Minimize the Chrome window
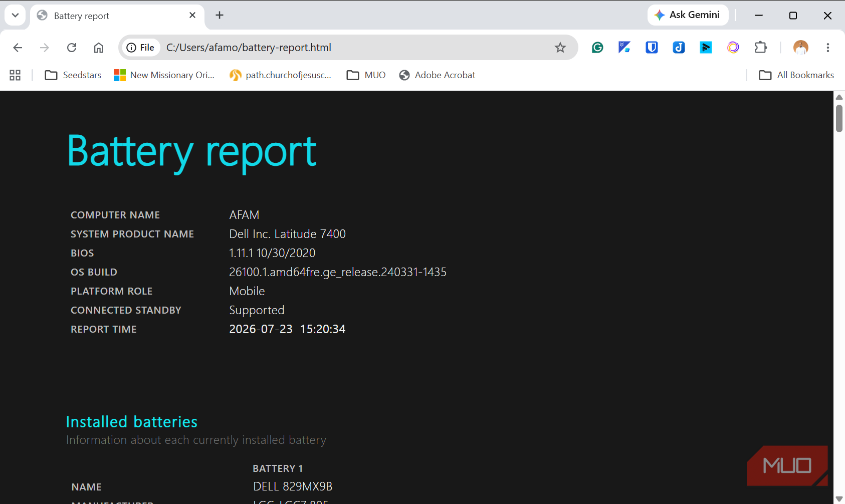Viewport: 845px width, 504px height. click(759, 16)
